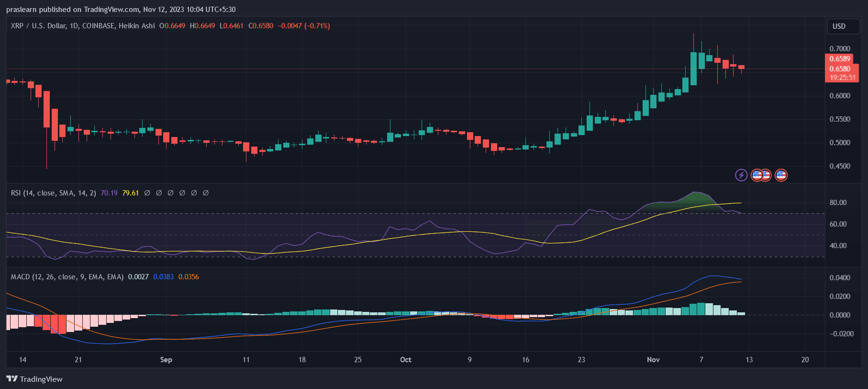Viewport: 868px width, 389px height.
Task: Click the 0.7000 level on price axis
Action: tap(840, 49)
